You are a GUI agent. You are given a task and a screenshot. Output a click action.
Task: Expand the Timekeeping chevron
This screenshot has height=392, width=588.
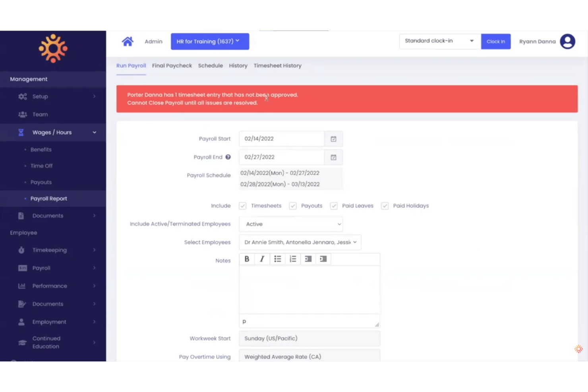coord(94,250)
